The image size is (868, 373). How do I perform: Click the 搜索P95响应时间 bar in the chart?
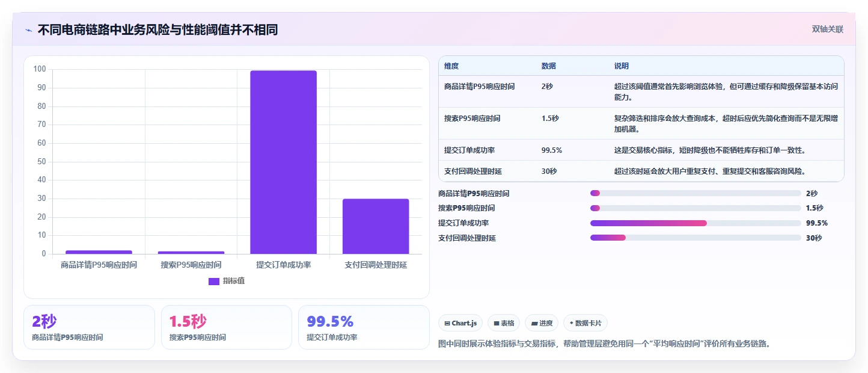tap(191, 253)
